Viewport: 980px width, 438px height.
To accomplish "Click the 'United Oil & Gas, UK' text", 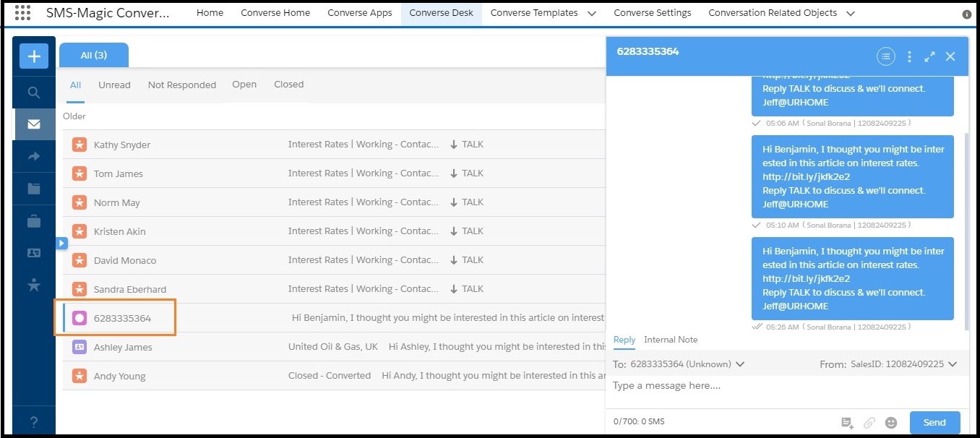I will pyautogui.click(x=333, y=347).
